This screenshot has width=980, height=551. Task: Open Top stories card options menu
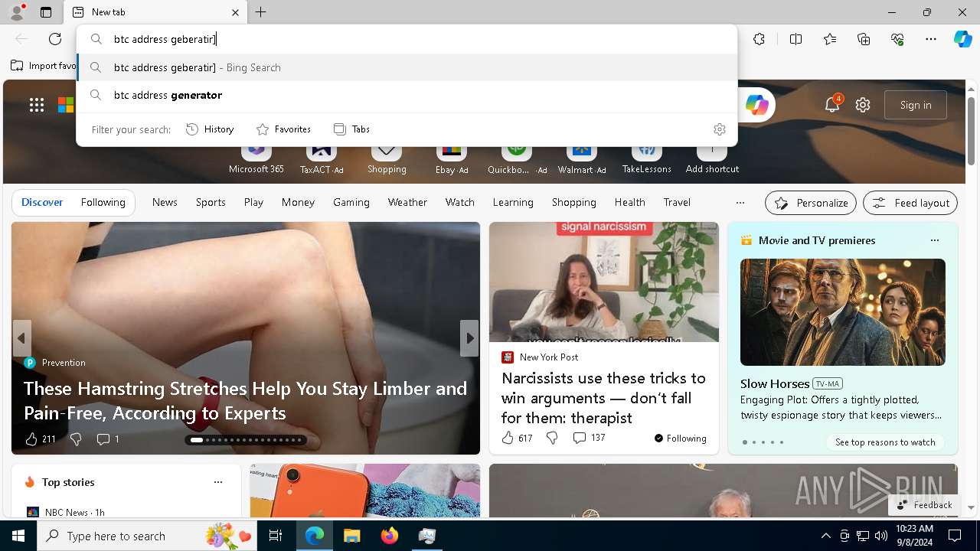point(217,482)
